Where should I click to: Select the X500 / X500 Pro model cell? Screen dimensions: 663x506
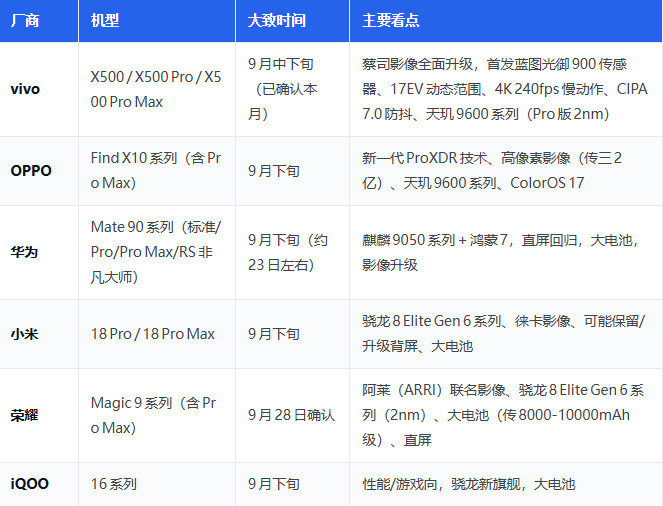pos(157,89)
